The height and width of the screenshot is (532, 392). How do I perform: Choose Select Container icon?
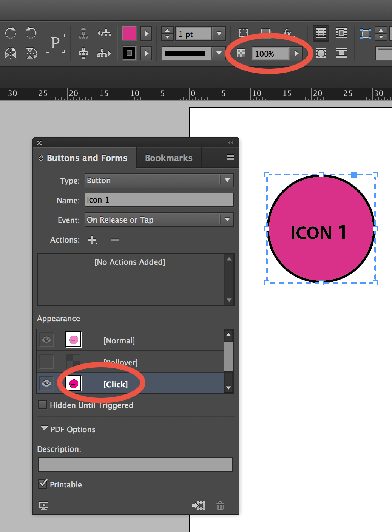point(83,34)
